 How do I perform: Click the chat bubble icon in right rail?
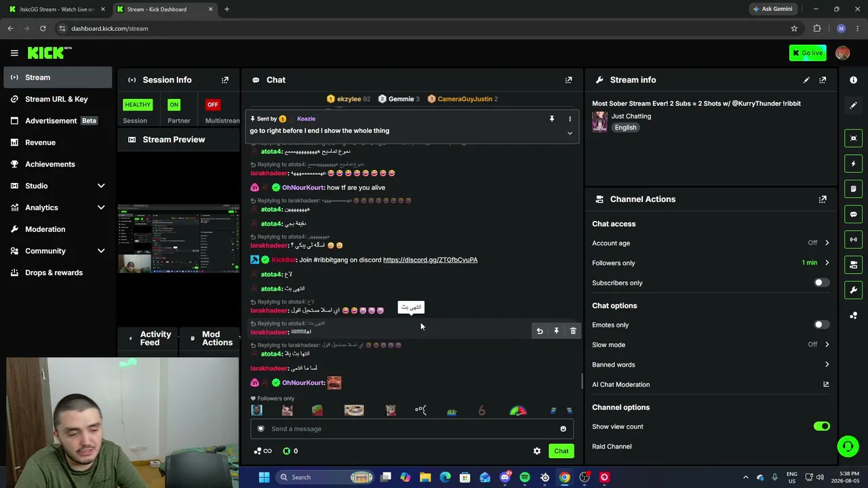[853, 214]
